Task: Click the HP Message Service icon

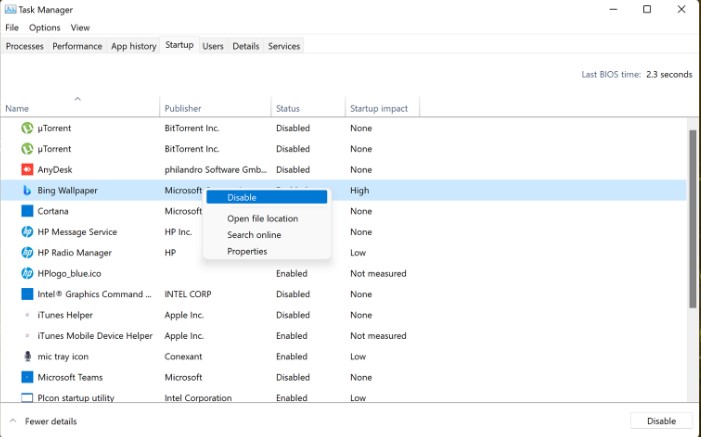Action: click(28, 232)
